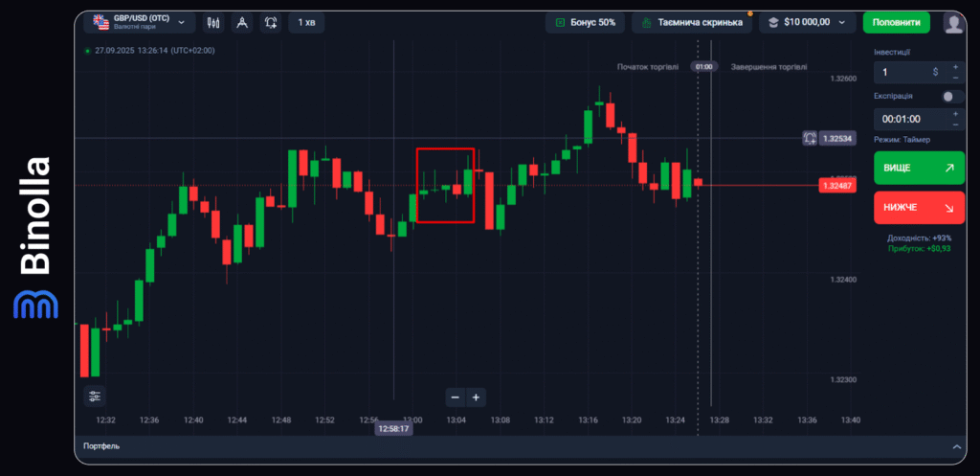The image size is (980, 476).
Task: Expand the $10 000,00 account balance dropdown
Action: tap(804, 22)
